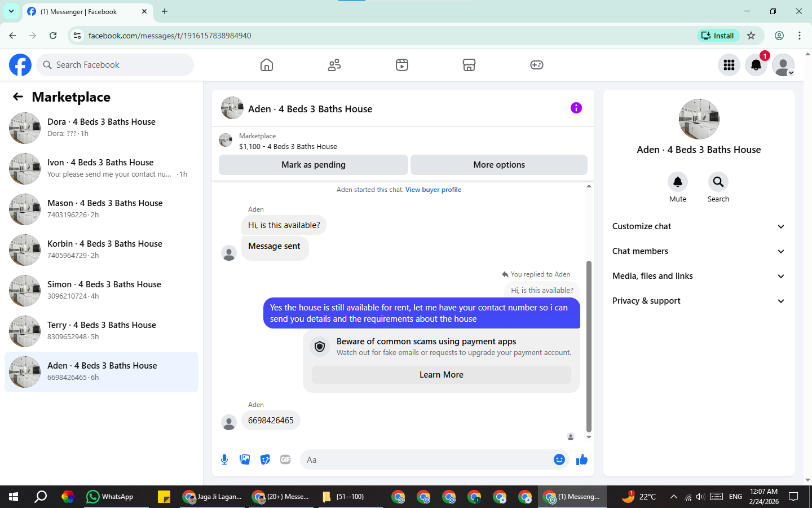Open the tab search dropdown arrow

[11, 11]
